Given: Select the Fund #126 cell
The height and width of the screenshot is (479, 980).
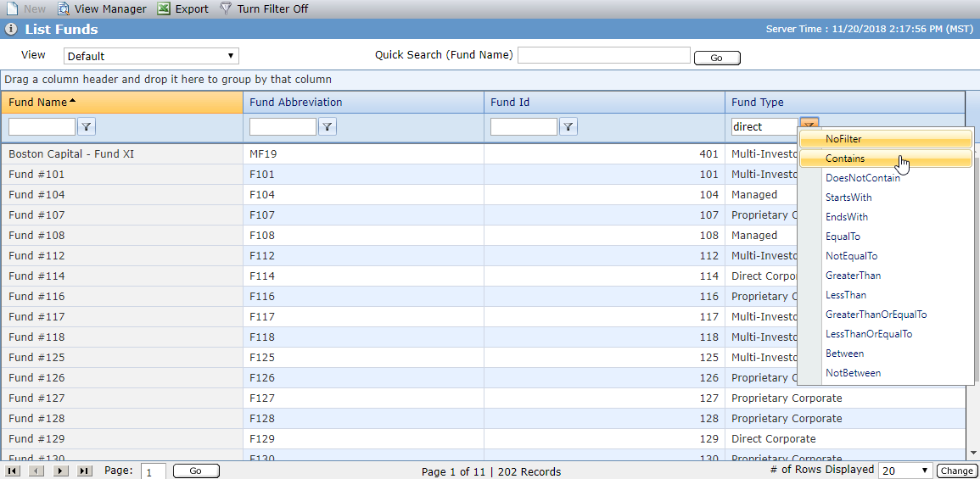Looking at the screenshot, I should (122, 378).
